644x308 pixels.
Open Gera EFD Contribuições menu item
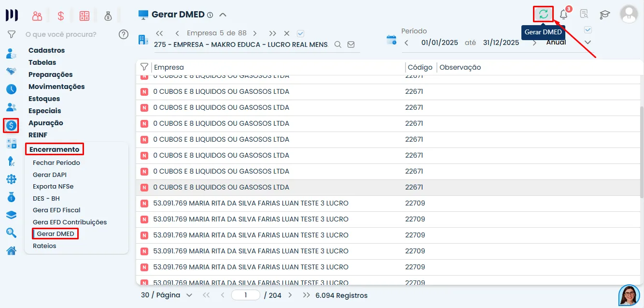pos(70,222)
